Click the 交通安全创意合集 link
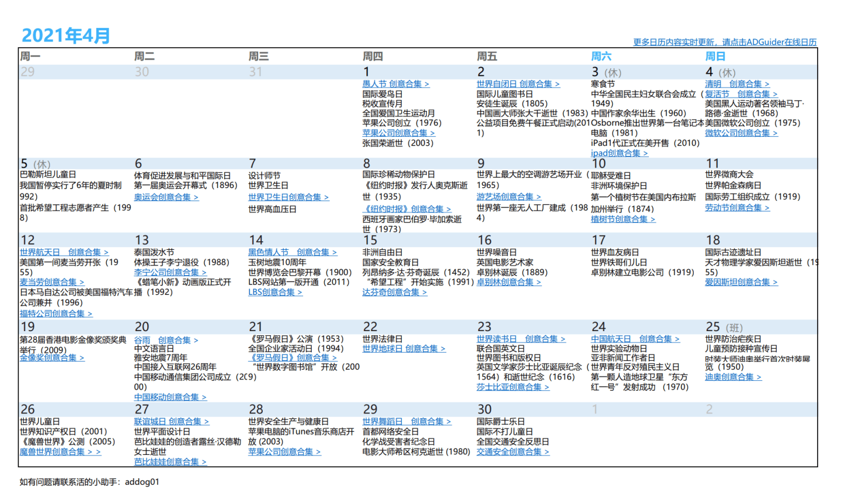 pyautogui.click(x=512, y=452)
